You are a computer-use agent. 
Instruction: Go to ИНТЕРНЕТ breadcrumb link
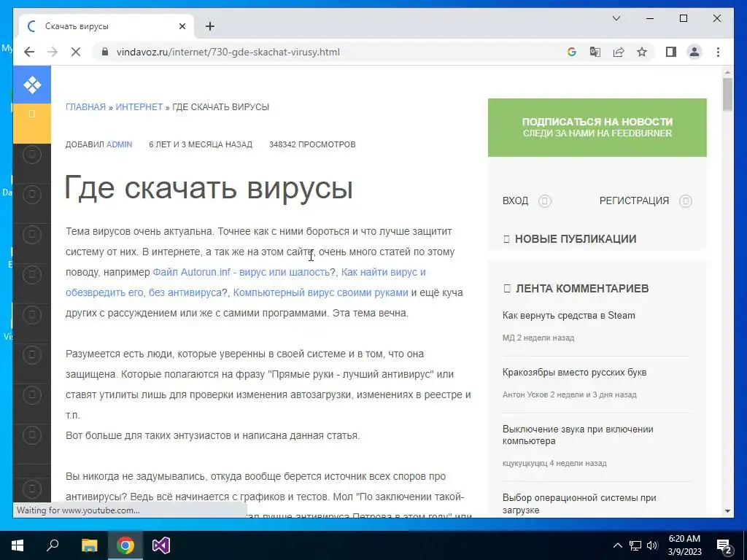139,107
